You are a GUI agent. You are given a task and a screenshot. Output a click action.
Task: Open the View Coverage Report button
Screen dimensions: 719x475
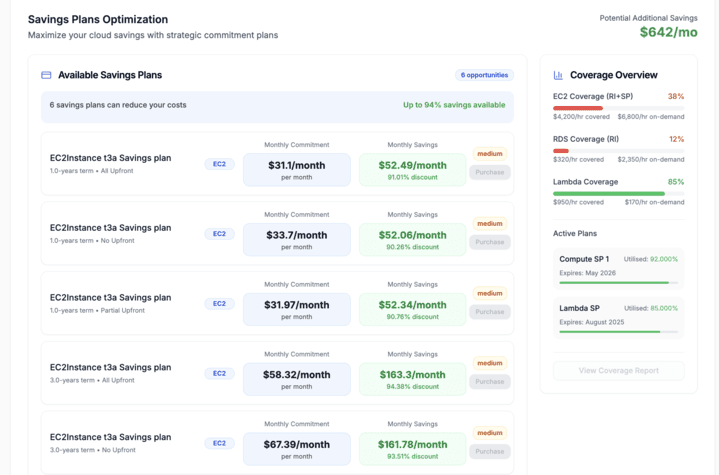618,371
